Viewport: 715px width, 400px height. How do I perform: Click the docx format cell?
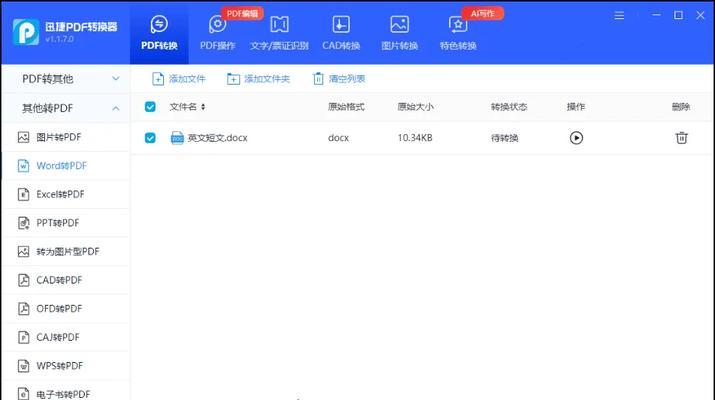[338, 138]
